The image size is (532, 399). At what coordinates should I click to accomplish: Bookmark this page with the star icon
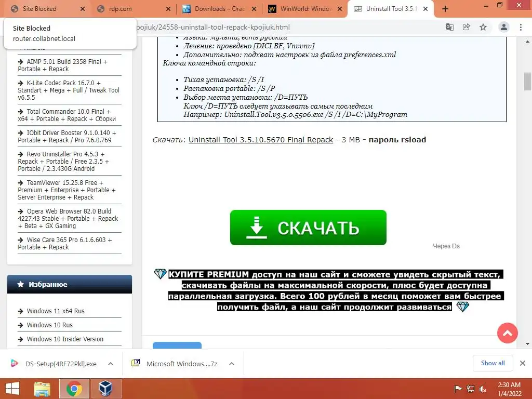[483, 27]
